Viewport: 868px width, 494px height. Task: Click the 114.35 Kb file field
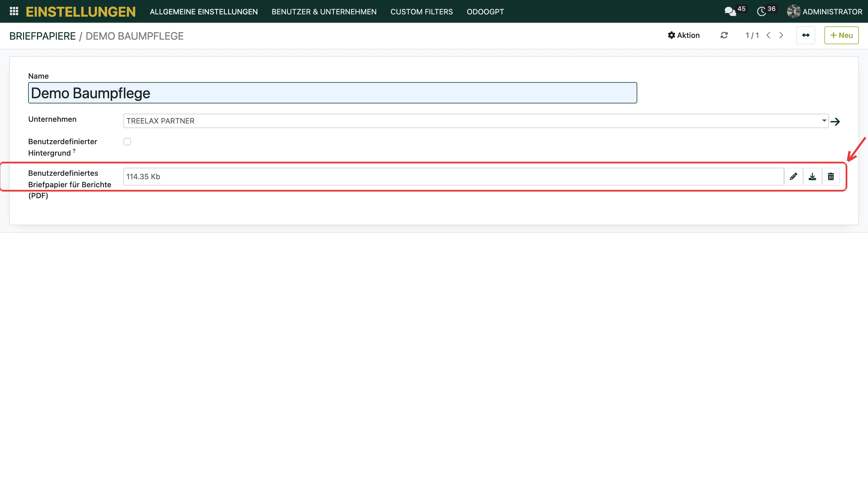point(454,176)
